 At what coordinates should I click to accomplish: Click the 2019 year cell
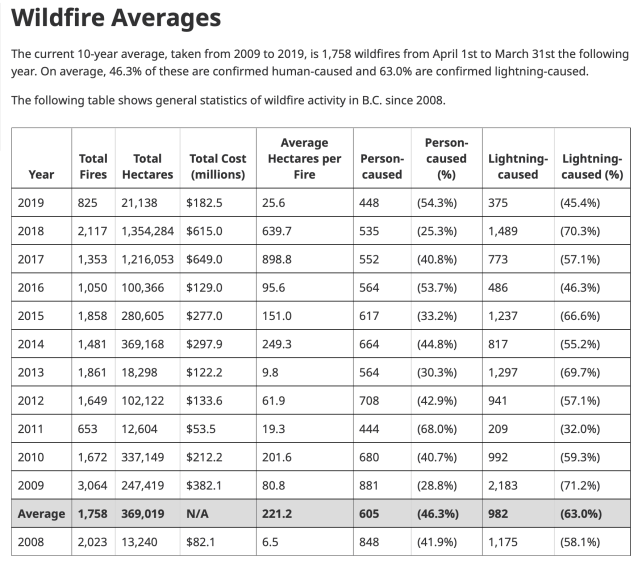click(x=32, y=203)
